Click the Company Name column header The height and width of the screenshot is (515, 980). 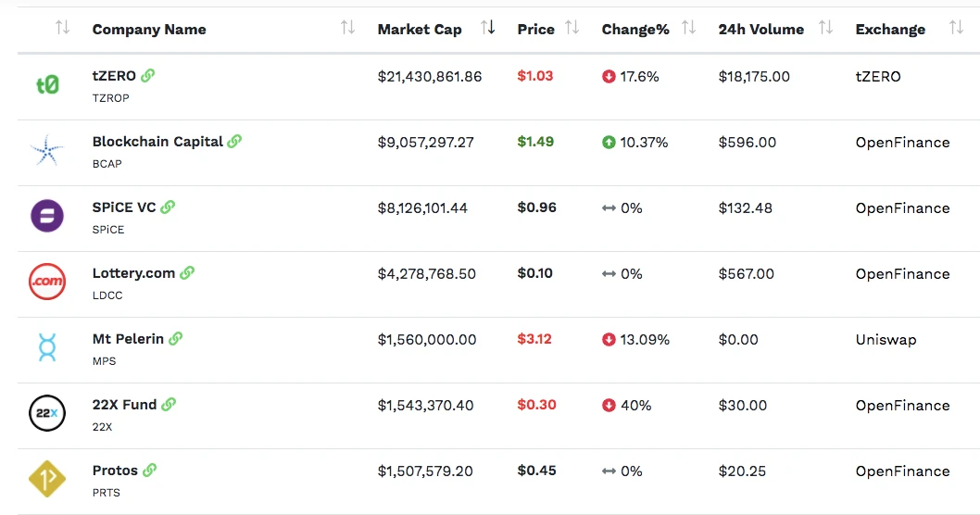[149, 30]
